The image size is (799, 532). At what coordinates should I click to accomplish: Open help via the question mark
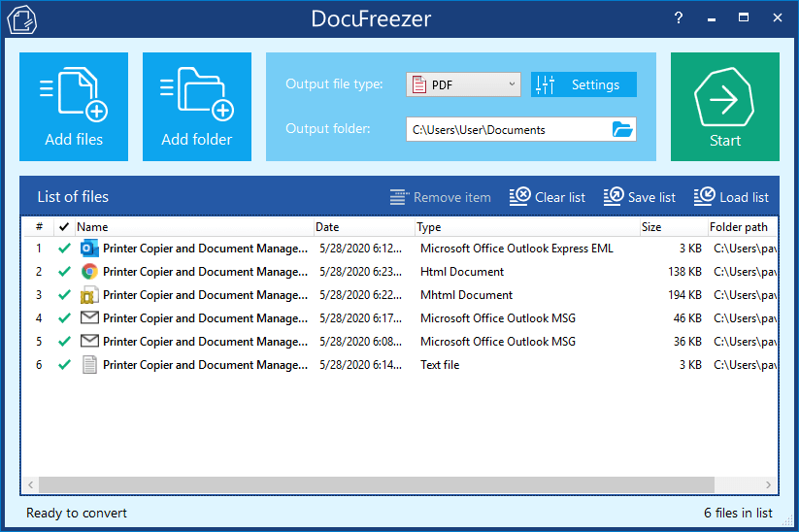click(x=679, y=17)
